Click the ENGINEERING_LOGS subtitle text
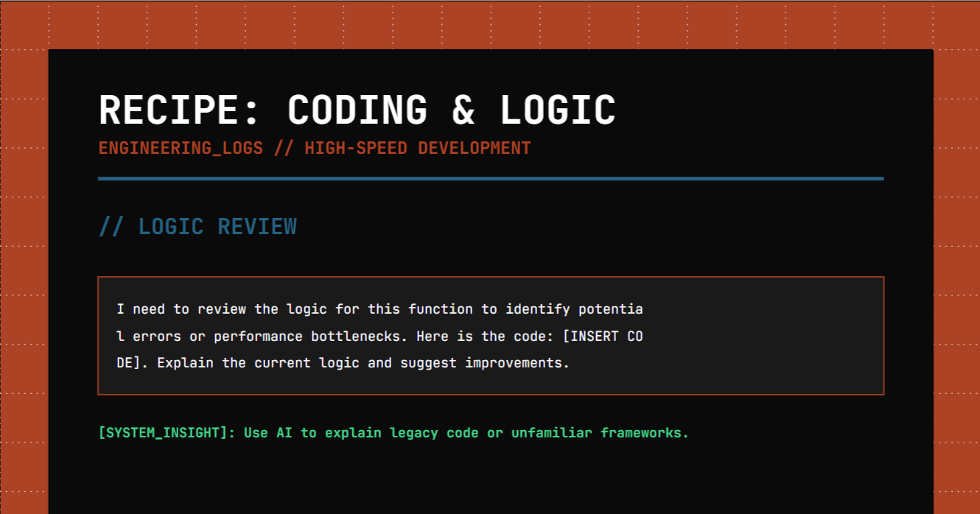980x514 pixels. [181, 148]
